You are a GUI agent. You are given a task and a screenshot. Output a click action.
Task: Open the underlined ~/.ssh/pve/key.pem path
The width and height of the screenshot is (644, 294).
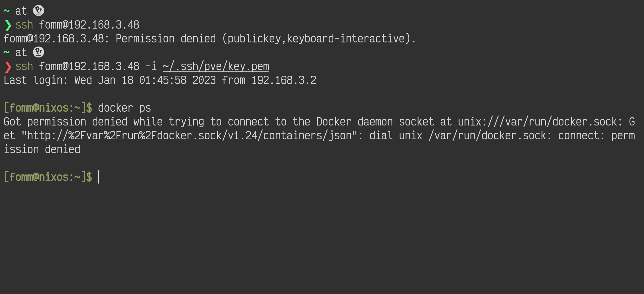tap(216, 67)
